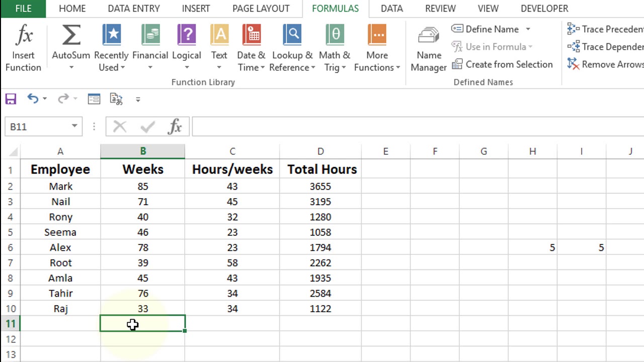
Task: Click Use in Formula
Action: (493, 47)
